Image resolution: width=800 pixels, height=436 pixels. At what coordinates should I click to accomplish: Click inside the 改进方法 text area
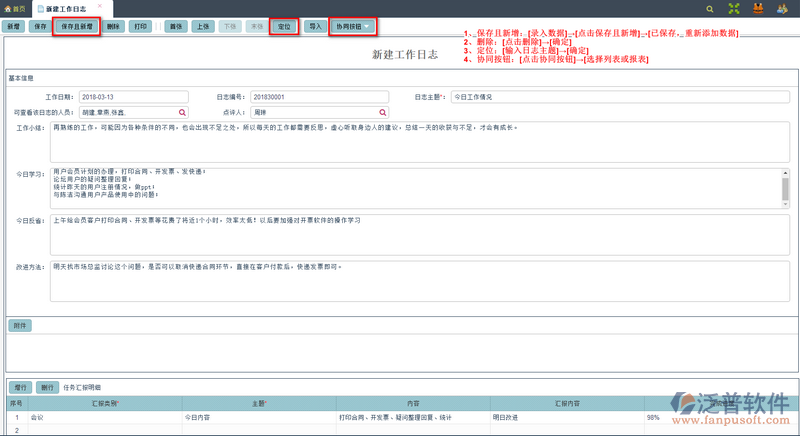pos(419,281)
